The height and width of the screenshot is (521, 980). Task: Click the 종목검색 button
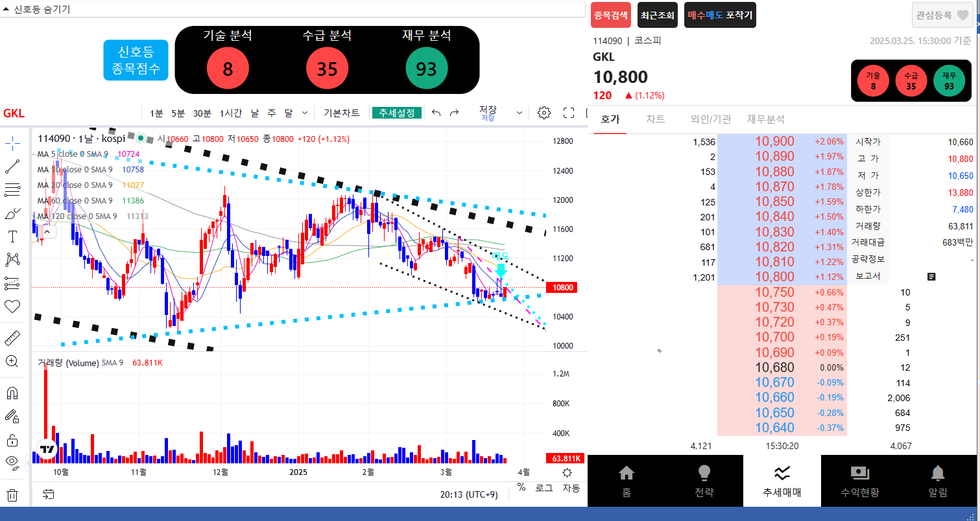click(x=611, y=15)
